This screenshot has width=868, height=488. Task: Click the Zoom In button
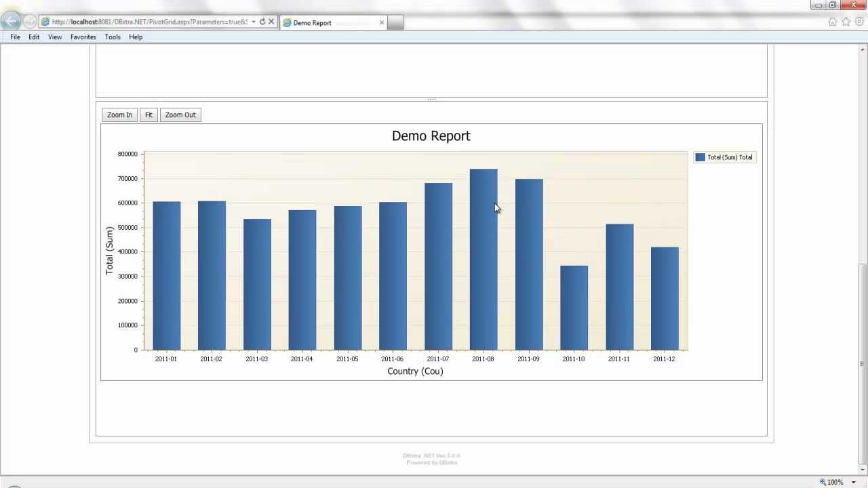click(x=119, y=115)
